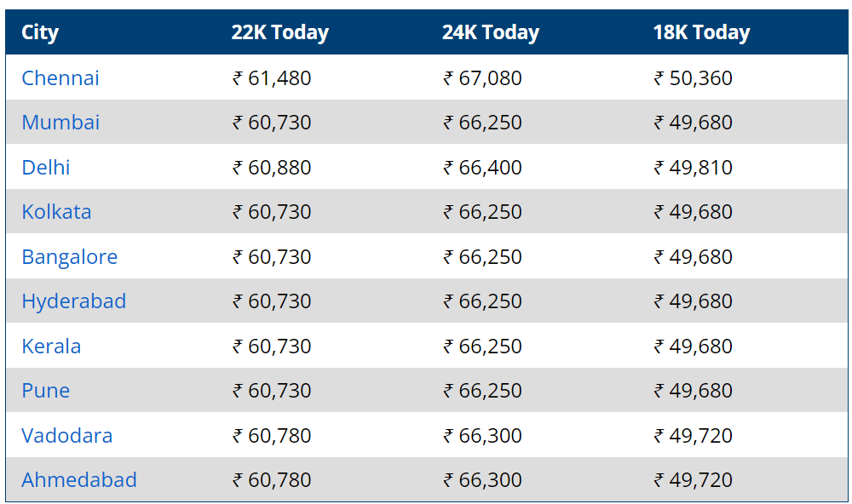Select the Vadodara link

66,436
